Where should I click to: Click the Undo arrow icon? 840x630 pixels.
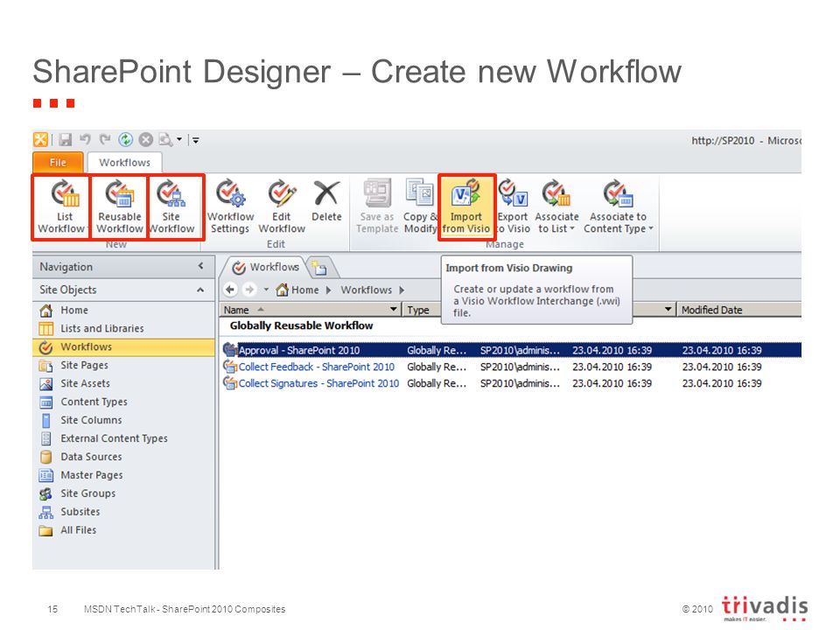85,140
